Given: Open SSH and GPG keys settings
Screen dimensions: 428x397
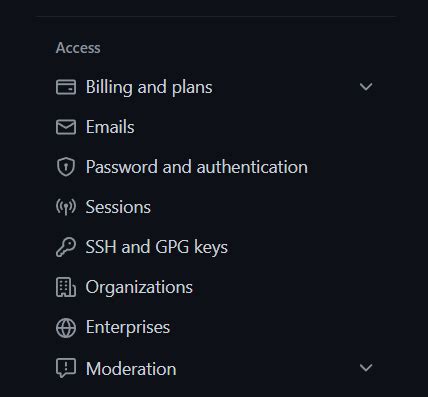Looking at the screenshot, I should [x=157, y=247].
